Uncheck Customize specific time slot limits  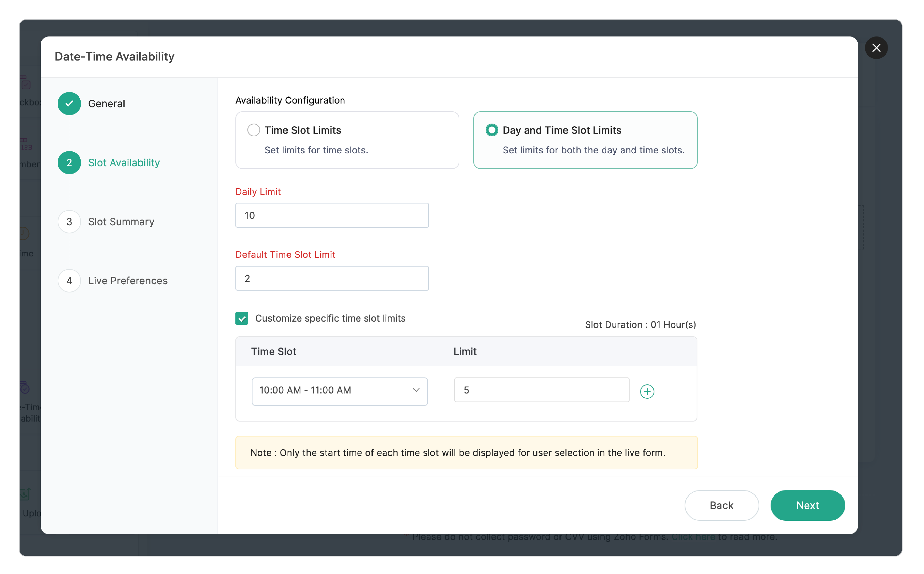tap(242, 318)
